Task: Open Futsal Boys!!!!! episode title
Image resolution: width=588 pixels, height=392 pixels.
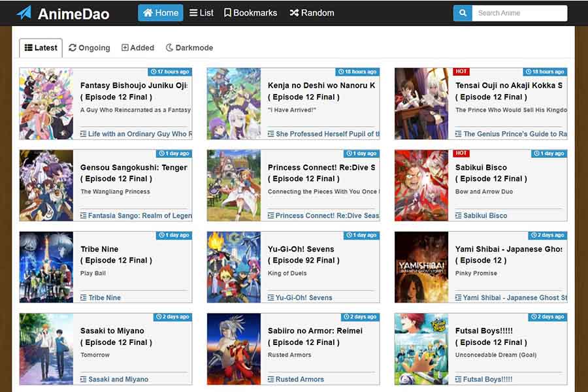Action: coord(491,336)
